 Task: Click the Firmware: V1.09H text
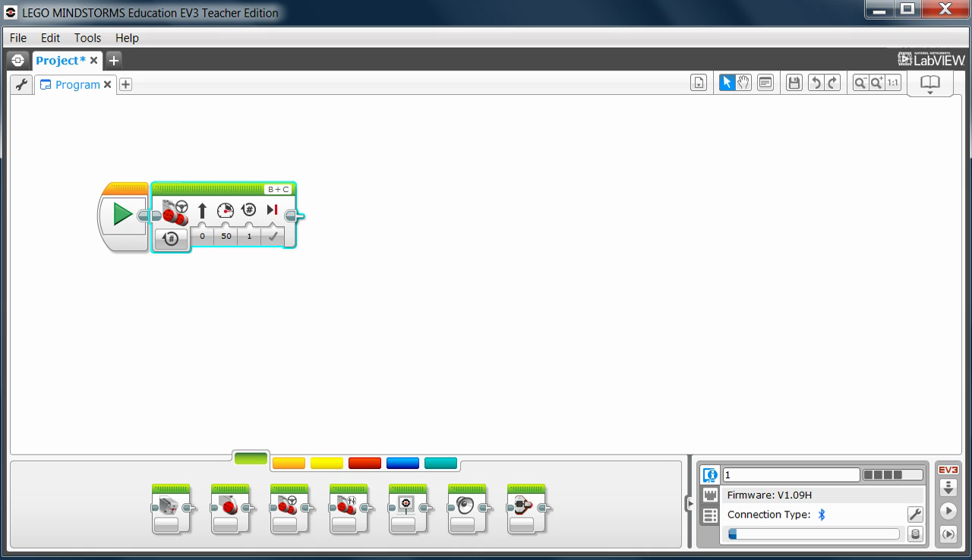pyautogui.click(x=769, y=495)
